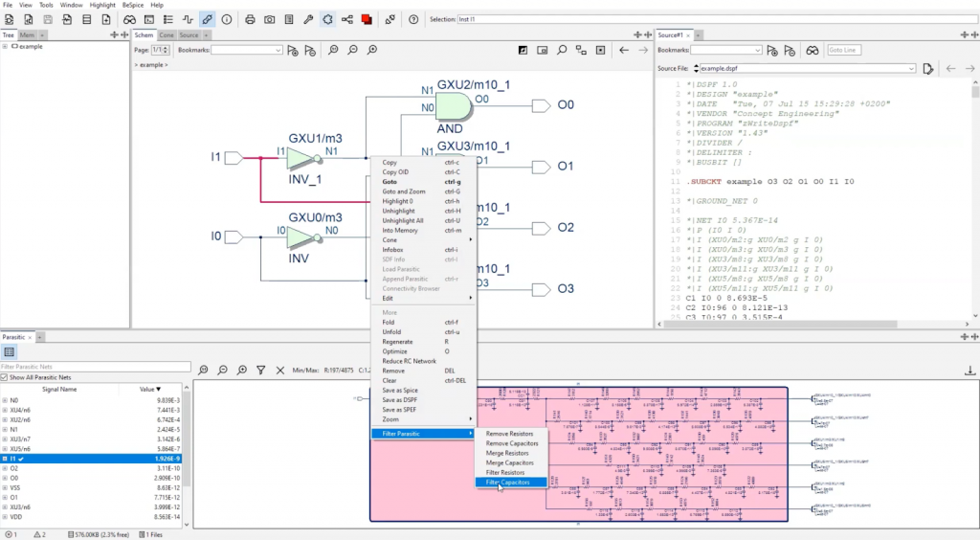Uncheck Show All Parasitic Nets checkbox
Image resolution: width=980 pixels, height=540 pixels.
(4, 377)
